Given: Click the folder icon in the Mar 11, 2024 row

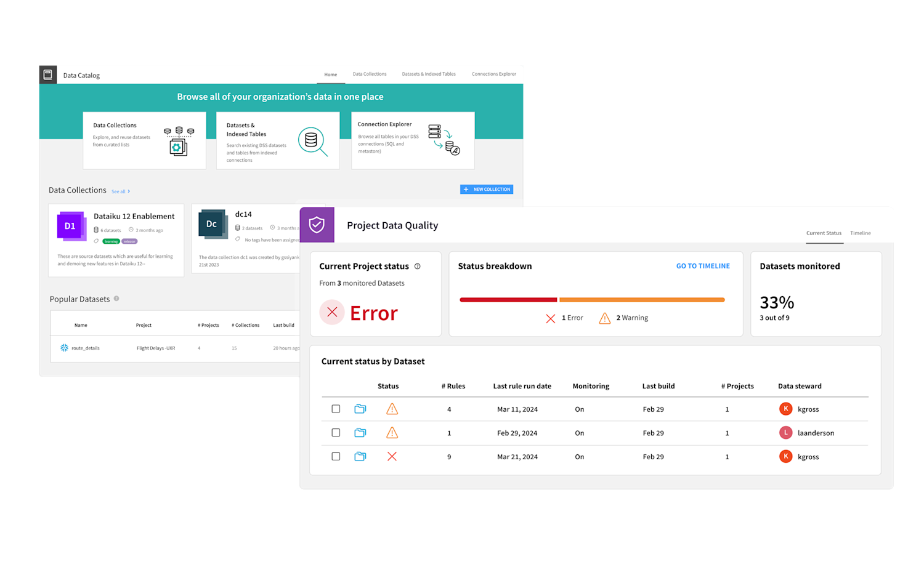Looking at the screenshot, I should [x=360, y=409].
